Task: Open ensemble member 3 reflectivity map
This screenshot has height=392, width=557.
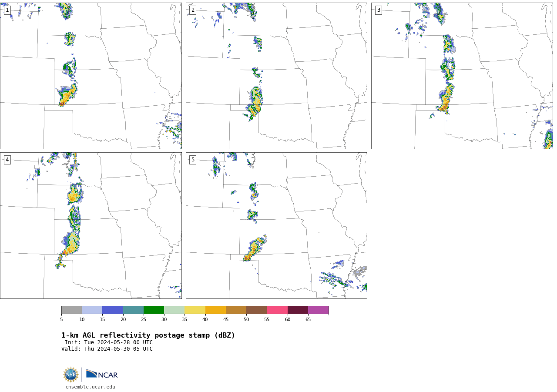Action: (x=462, y=76)
